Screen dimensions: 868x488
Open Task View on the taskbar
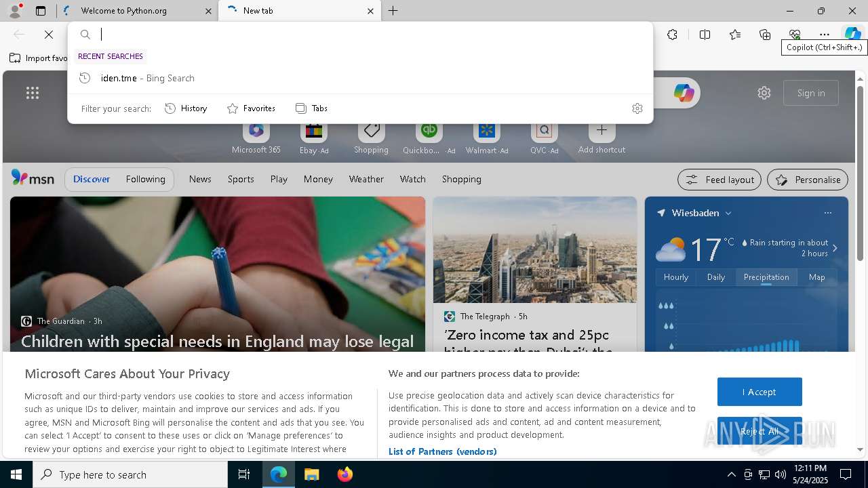pos(244,474)
